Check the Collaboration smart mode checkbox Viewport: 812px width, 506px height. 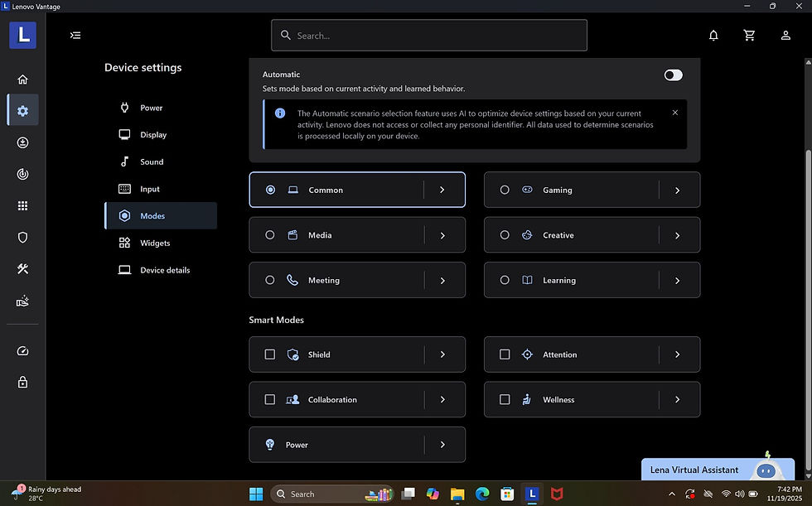270,399
